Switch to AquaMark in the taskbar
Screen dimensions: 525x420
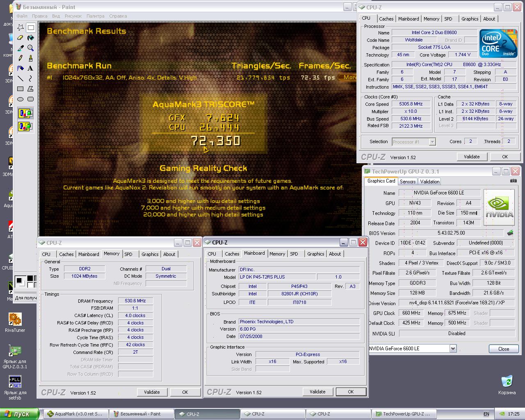[76, 414]
